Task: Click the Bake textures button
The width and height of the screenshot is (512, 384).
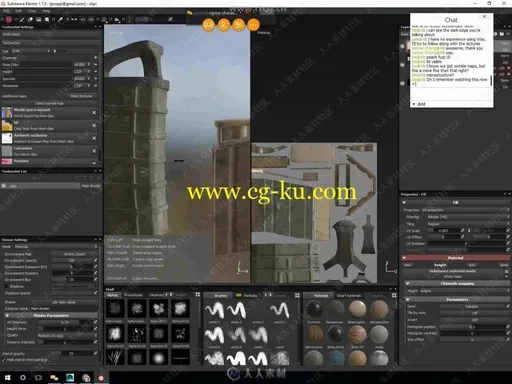Action: click(81, 96)
